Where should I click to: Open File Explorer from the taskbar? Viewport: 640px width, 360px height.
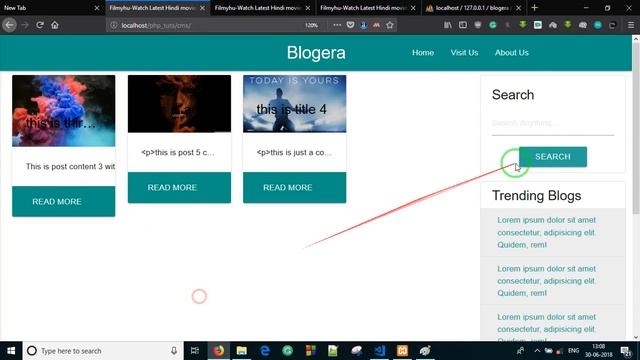pos(242,351)
